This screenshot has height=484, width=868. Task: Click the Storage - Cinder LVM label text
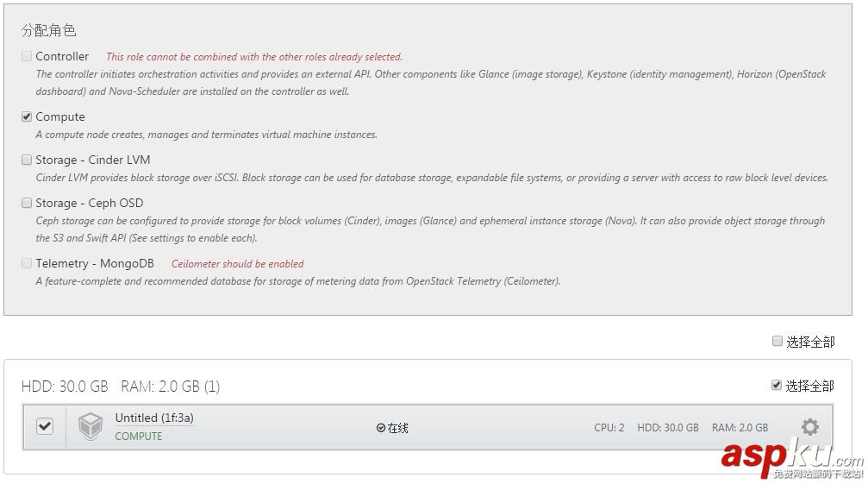tap(93, 160)
